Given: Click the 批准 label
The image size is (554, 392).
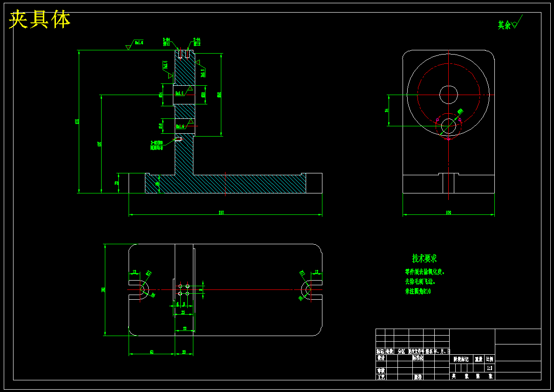Looking at the screenshot, I should pos(417,377).
